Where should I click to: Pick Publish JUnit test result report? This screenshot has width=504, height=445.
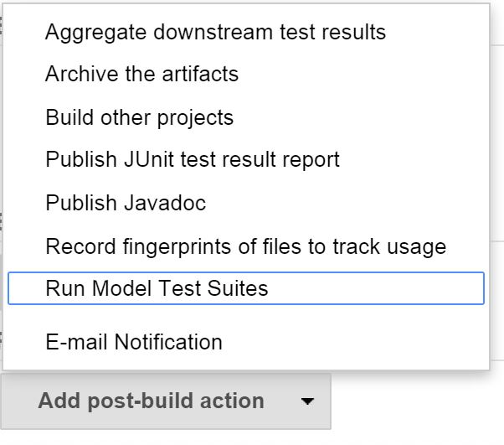(x=193, y=159)
